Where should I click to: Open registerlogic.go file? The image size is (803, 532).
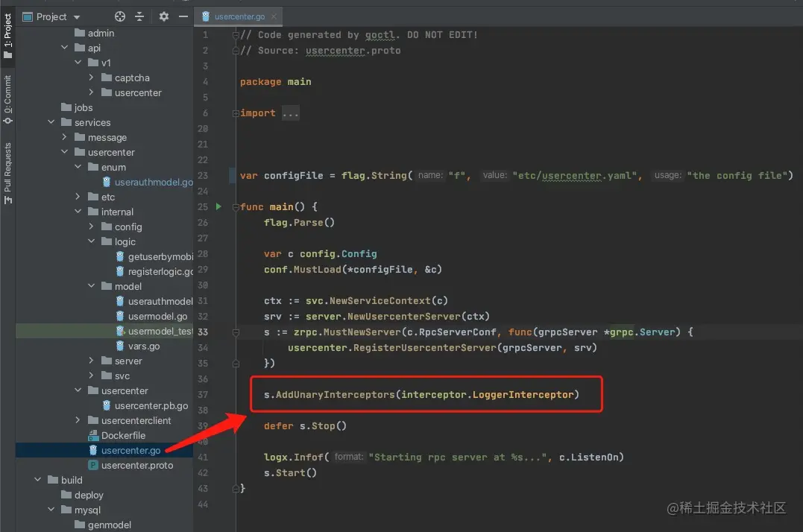(x=154, y=272)
